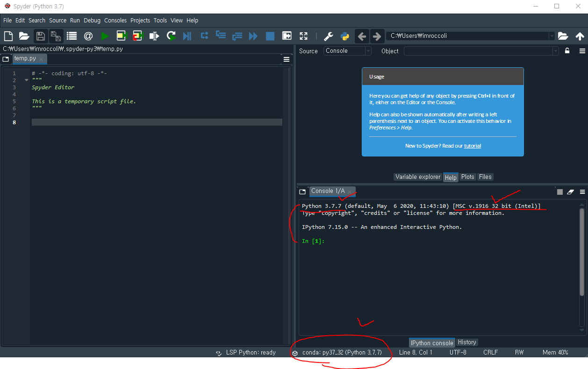Image resolution: width=588 pixels, height=369 pixels.
Task: Click LSP Python ready status
Action: pyautogui.click(x=246, y=353)
